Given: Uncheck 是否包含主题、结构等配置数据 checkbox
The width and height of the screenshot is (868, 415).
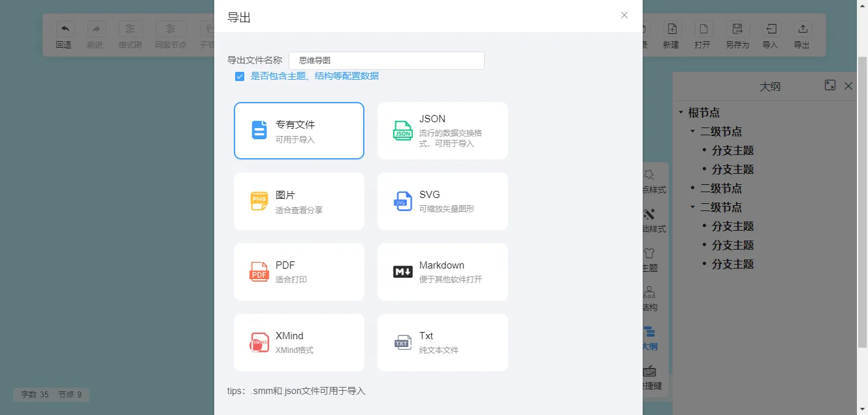Looking at the screenshot, I should [x=240, y=76].
